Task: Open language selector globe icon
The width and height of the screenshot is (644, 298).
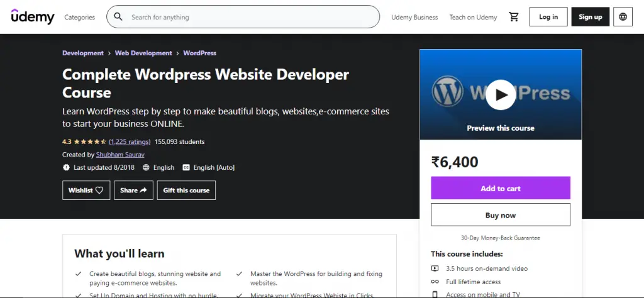Action: [623, 17]
